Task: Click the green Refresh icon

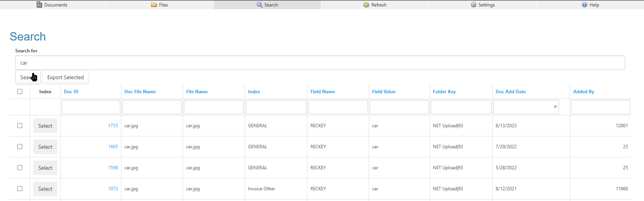Action: tap(366, 5)
